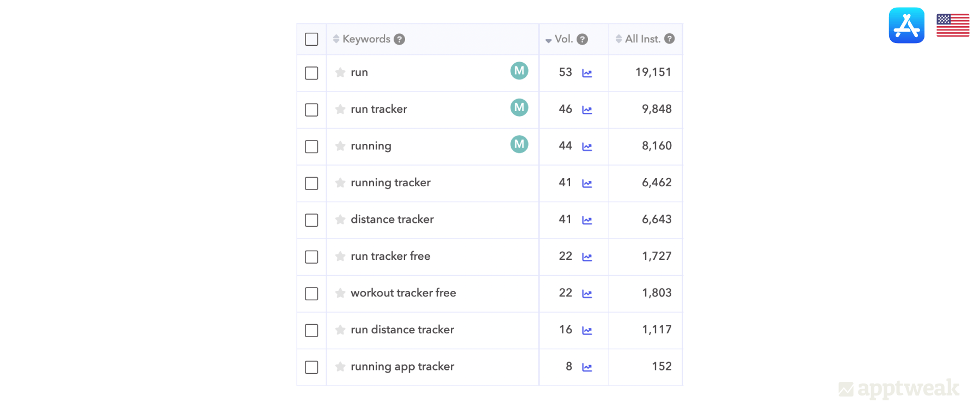Sort by Keywords column arrows
The image size is (980, 420).
point(336,39)
